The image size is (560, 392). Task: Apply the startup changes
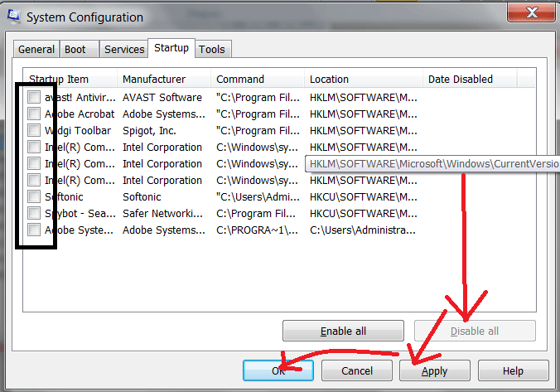pyautogui.click(x=435, y=370)
